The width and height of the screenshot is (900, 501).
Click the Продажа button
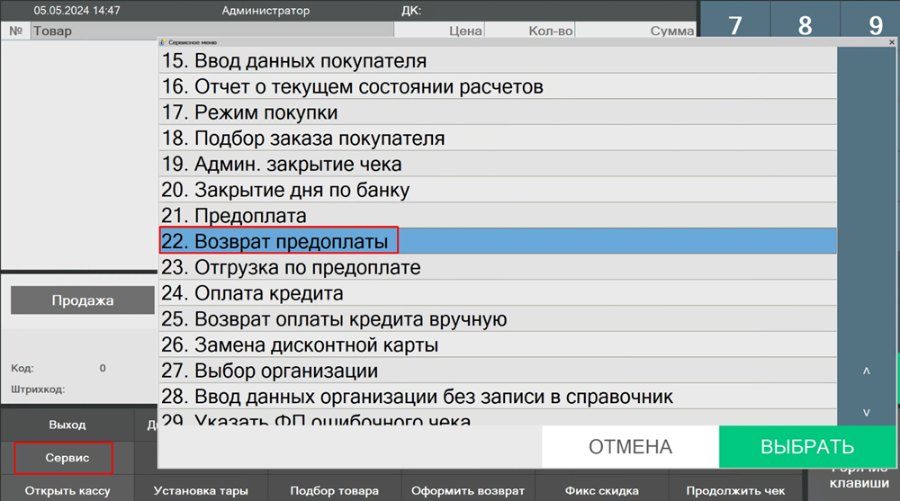[x=83, y=300]
